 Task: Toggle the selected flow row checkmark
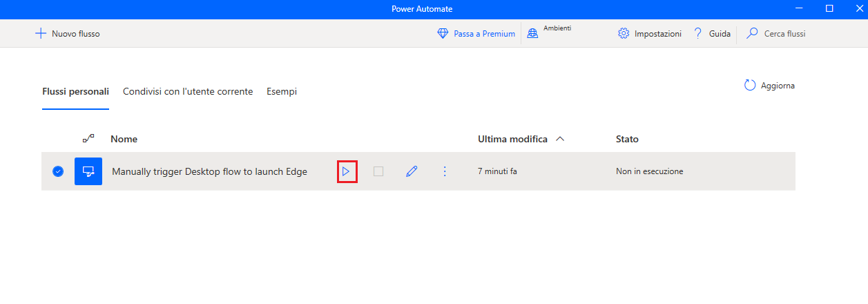coord(58,171)
